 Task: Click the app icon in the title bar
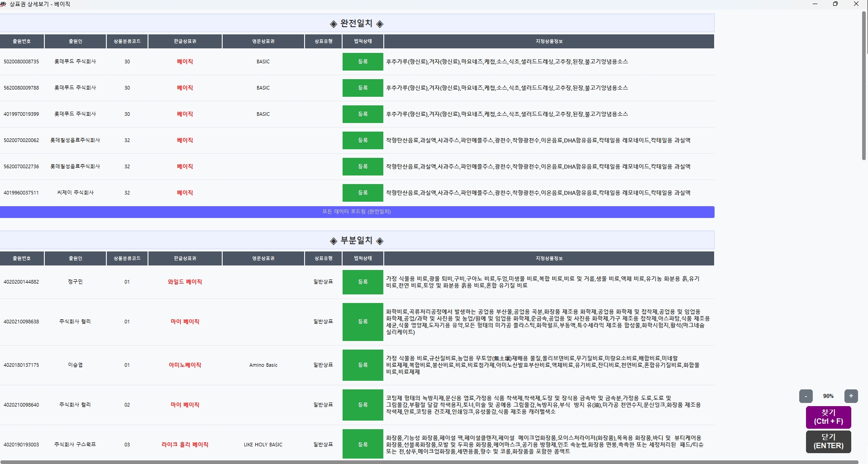pos(4,4)
